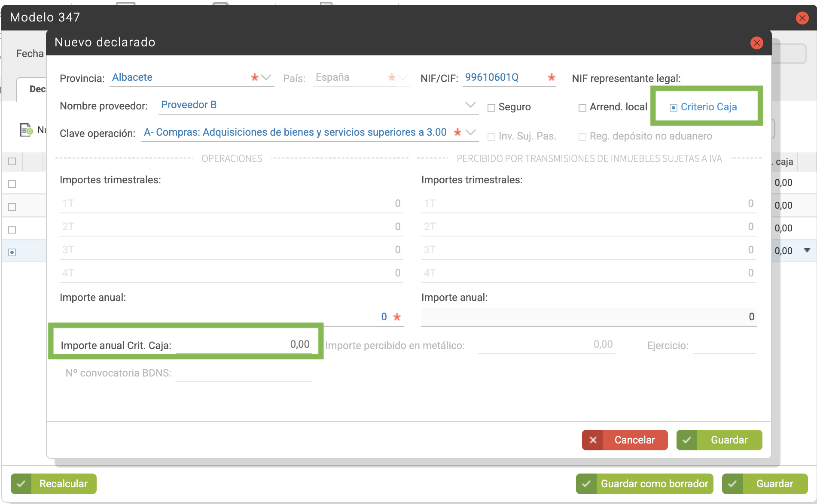The height and width of the screenshot is (504, 817).
Task: Close the Modelo 347 window
Action: point(802,18)
